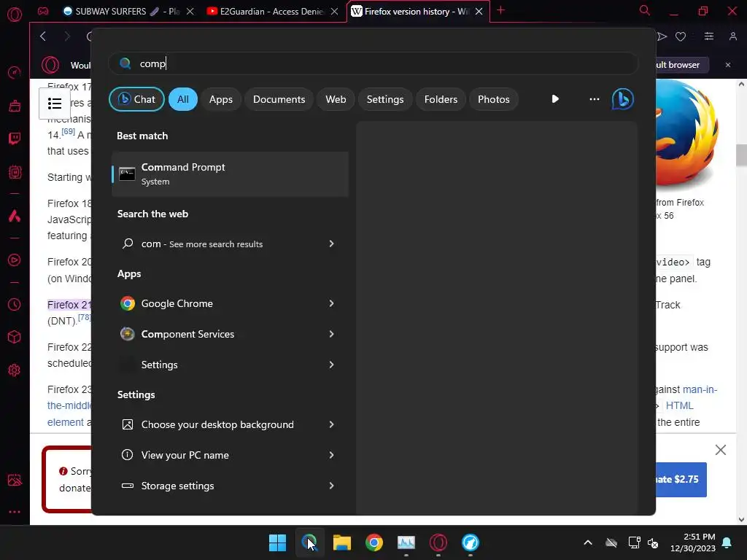This screenshot has width=747, height=560.
Task: Open Google Chrome from search results
Action: tap(230, 303)
